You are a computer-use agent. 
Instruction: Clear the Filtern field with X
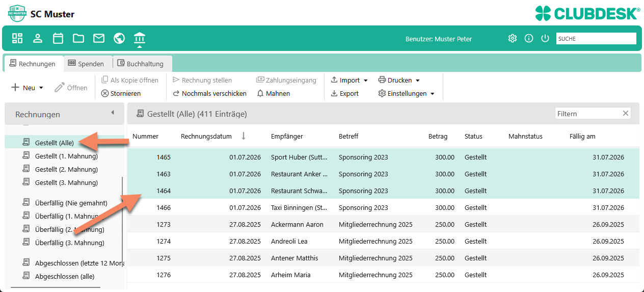(626, 114)
